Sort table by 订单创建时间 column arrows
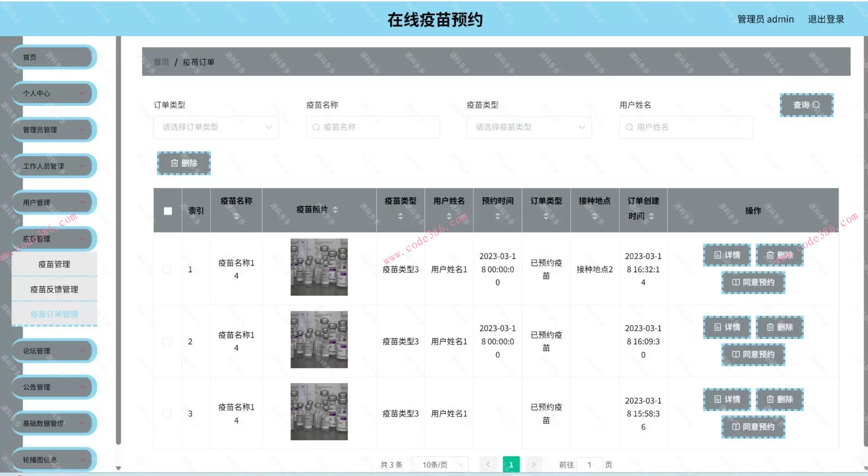The image size is (868, 476). [651, 217]
